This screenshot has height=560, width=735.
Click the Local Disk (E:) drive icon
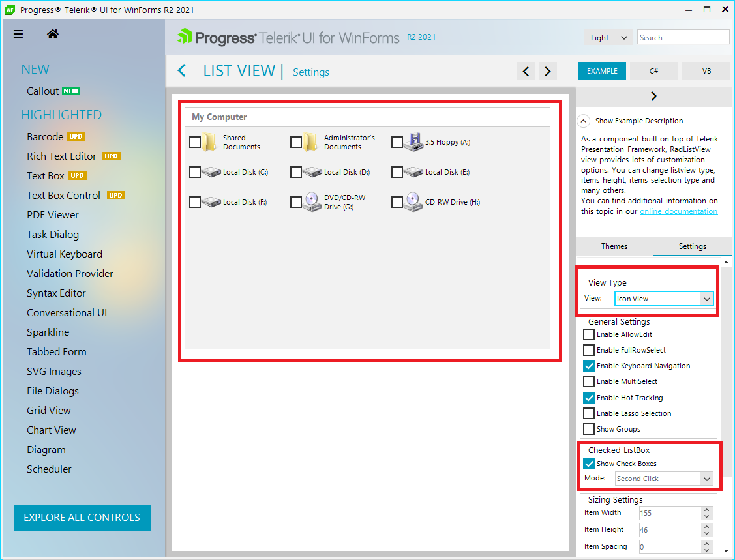click(x=413, y=172)
